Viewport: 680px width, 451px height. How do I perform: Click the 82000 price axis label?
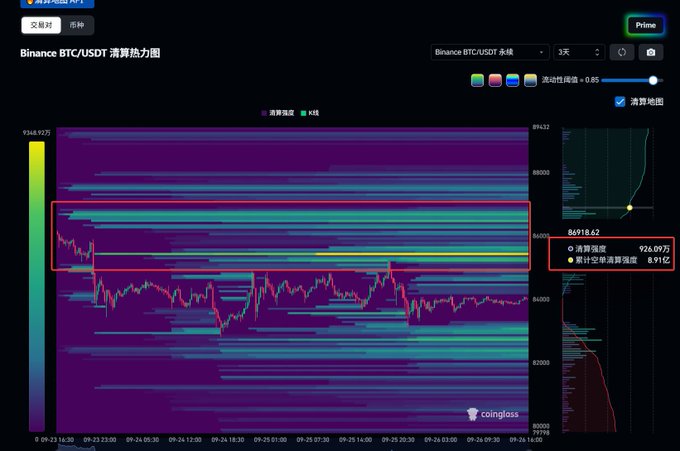tap(541, 363)
